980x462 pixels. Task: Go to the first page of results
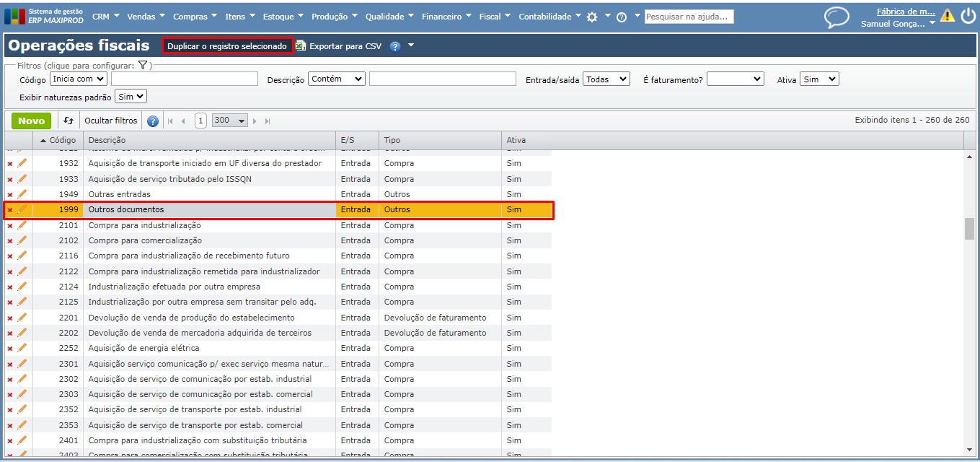pos(171,121)
